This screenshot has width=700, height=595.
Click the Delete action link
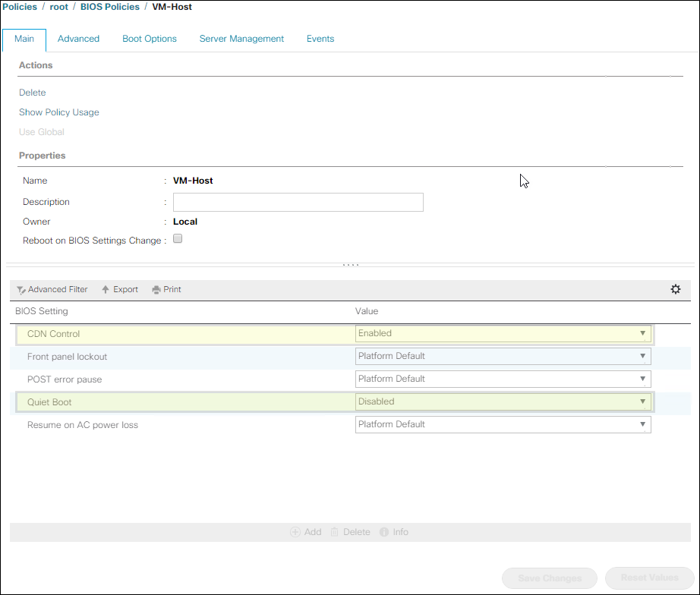pos(32,93)
